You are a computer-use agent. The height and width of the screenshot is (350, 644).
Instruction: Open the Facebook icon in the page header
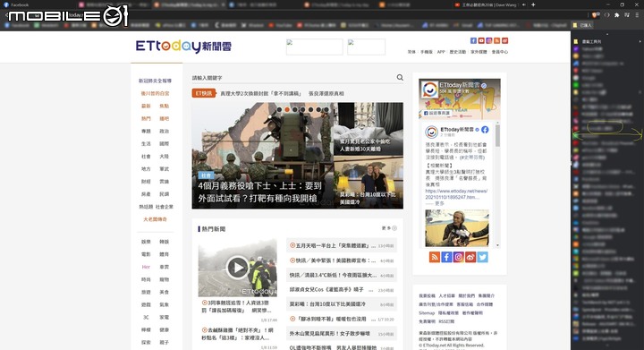coord(473,40)
